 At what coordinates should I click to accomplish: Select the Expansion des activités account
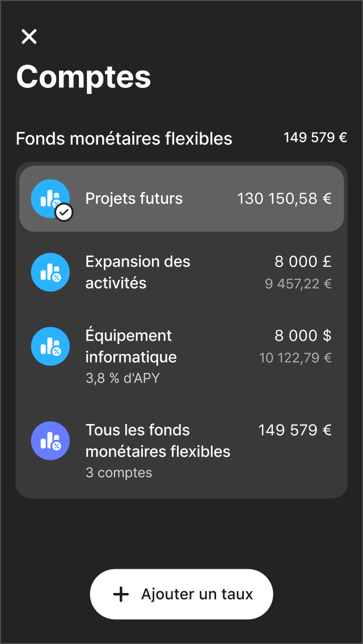coord(181,272)
